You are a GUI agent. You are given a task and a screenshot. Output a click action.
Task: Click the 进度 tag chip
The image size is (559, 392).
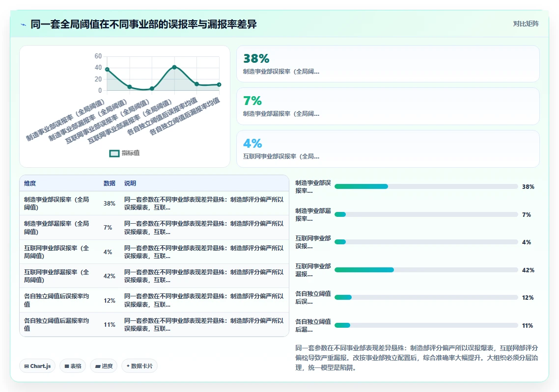[104, 366]
